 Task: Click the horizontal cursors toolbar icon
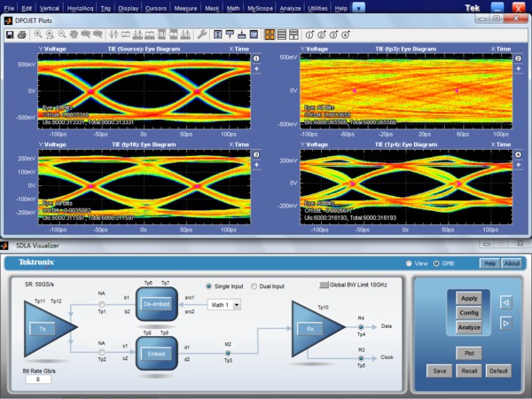point(126,35)
